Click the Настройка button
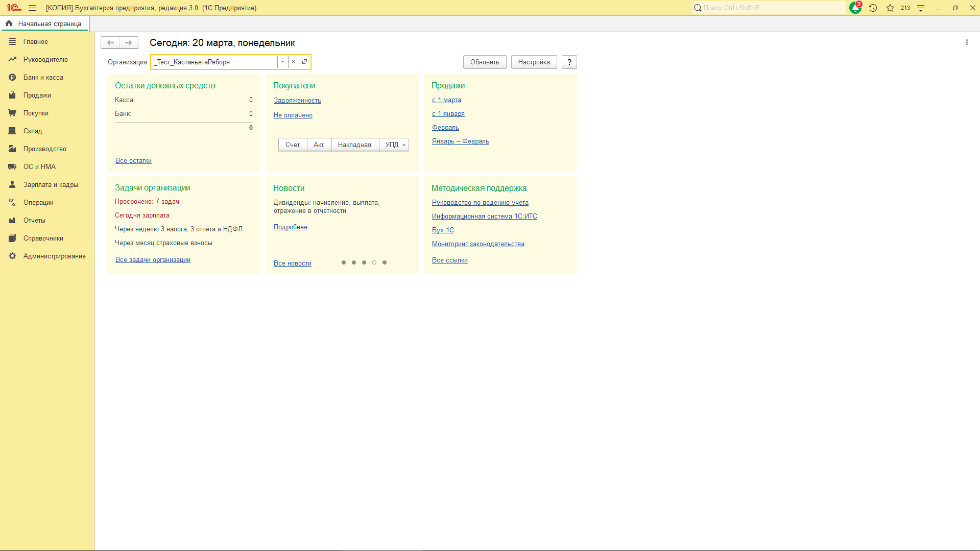Viewport: 980px width, 551px height. pos(534,62)
